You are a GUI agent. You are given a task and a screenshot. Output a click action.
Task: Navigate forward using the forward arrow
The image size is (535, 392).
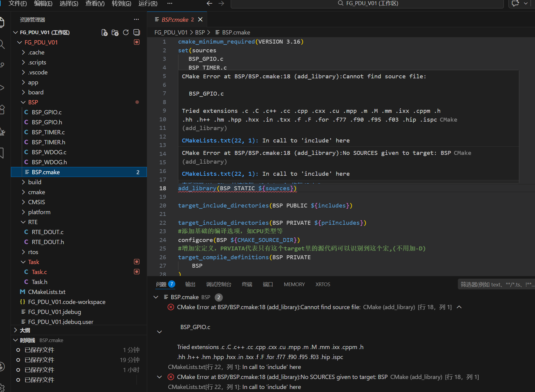[221, 3]
